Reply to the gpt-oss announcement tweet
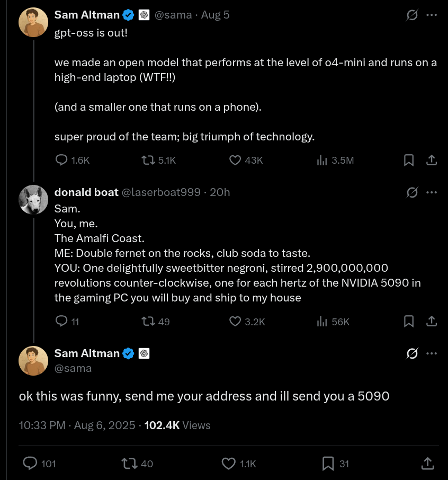This screenshot has width=448, height=480. pyautogui.click(x=62, y=160)
